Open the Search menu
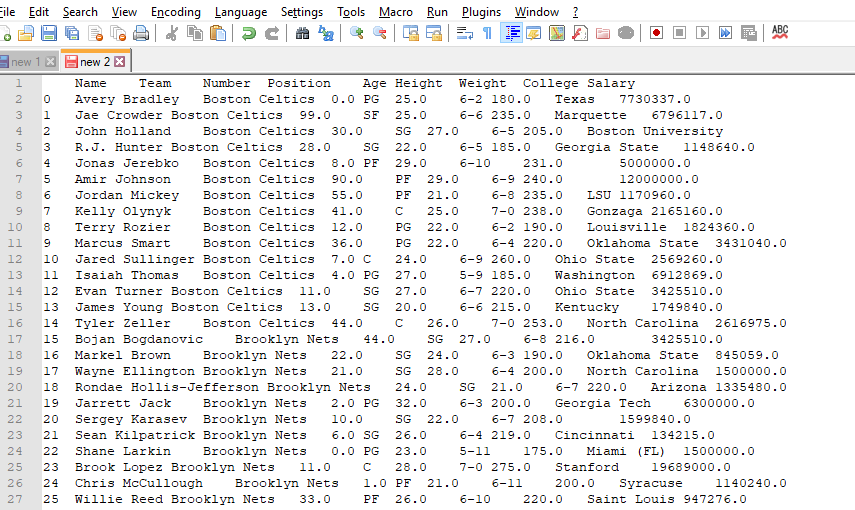 pyautogui.click(x=80, y=11)
